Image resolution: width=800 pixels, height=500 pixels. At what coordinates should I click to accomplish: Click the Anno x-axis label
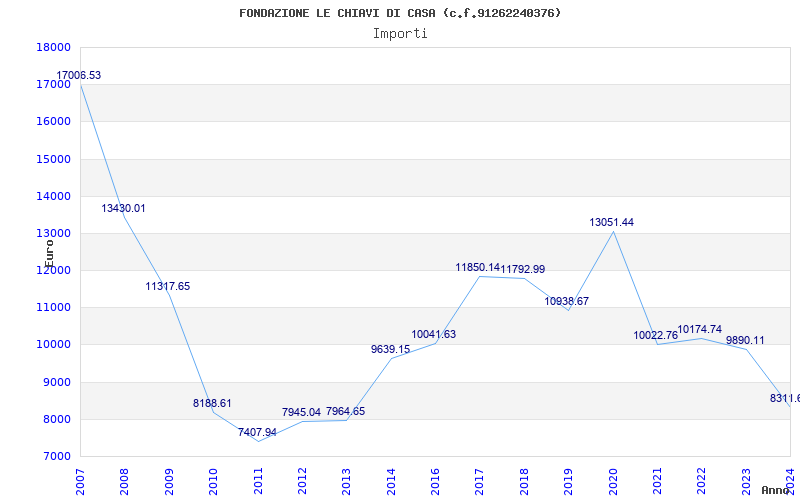(x=776, y=490)
